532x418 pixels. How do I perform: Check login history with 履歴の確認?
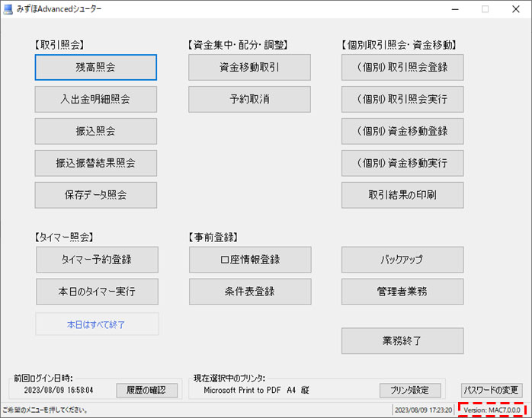[146, 390]
